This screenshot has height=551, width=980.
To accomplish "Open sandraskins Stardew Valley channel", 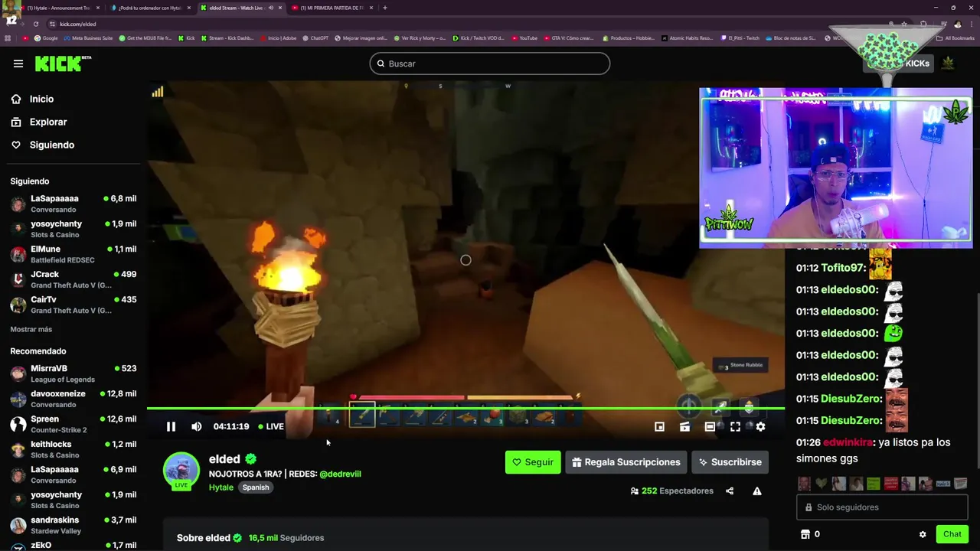I will 73,525.
